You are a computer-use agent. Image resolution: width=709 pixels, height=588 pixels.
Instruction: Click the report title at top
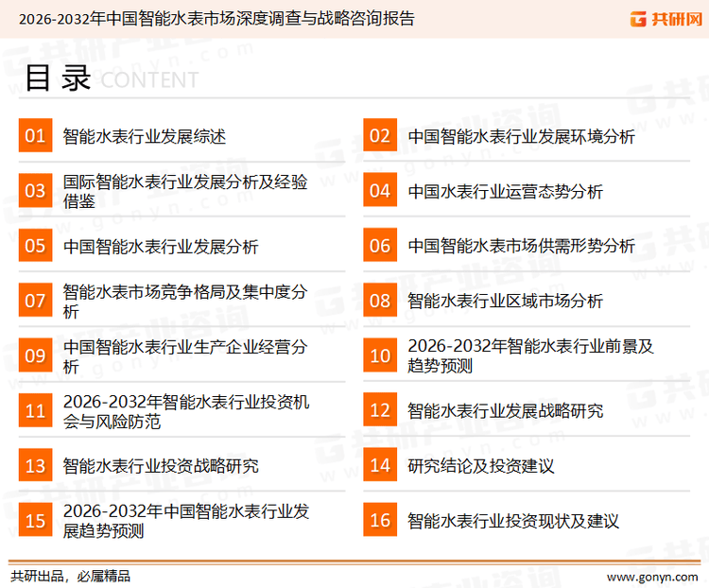(216, 18)
